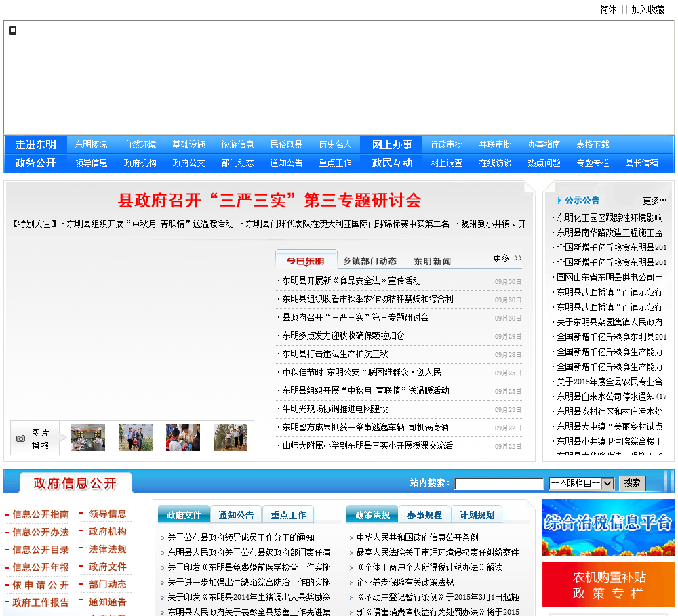Open 依申请公开 sidebar link
This screenshot has height=616, width=678.
click(x=41, y=585)
